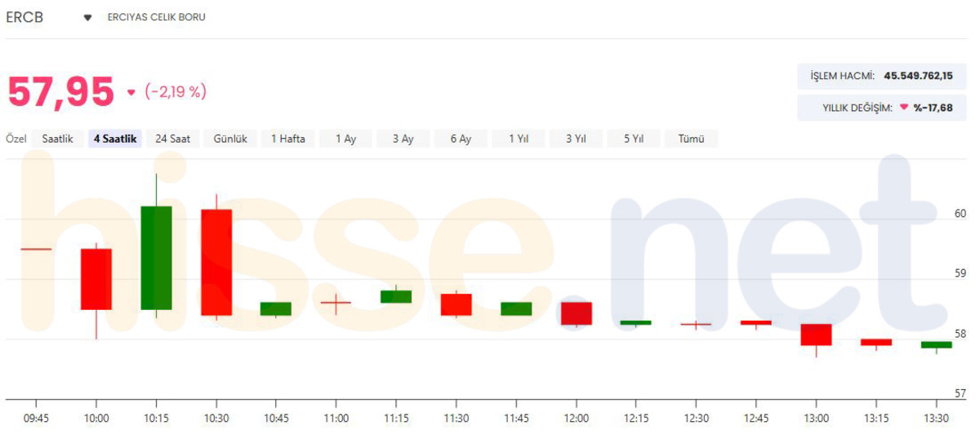Screen dimensions: 980x439
Task: Click the red 11:30 candlestick
Action: pos(456,304)
